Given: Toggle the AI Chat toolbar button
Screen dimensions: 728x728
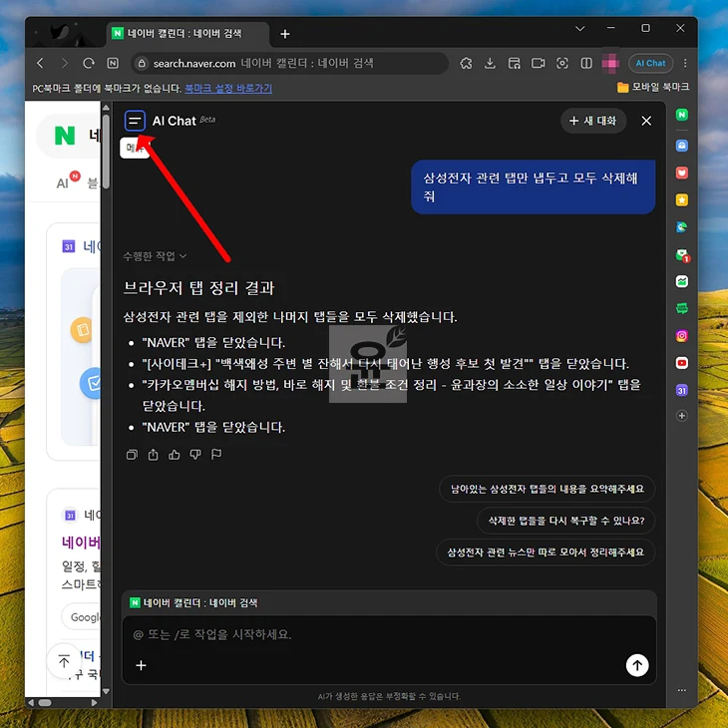Looking at the screenshot, I should 650,63.
